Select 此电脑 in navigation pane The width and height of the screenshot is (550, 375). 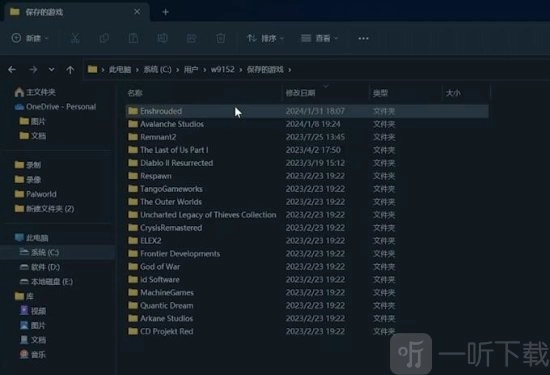point(32,238)
